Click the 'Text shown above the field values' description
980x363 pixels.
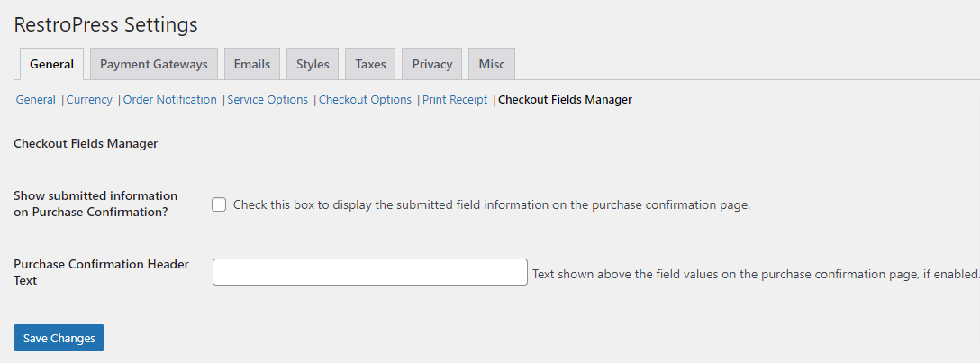[756, 274]
